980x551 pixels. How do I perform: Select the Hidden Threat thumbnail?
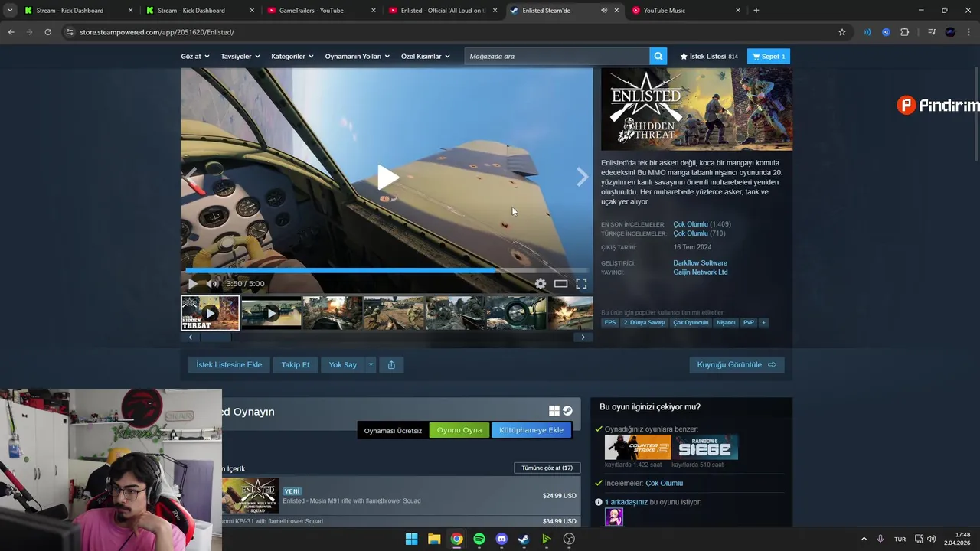[x=210, y=313]
